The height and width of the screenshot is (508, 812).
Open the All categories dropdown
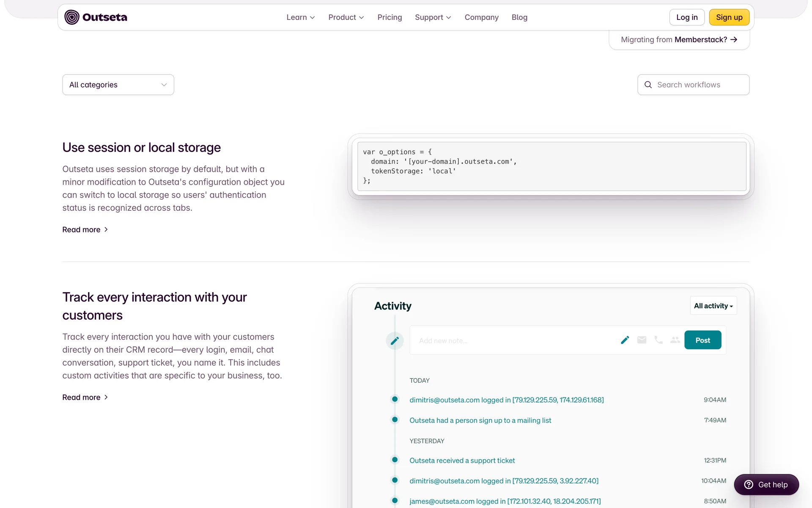click(x=118, y=85)
